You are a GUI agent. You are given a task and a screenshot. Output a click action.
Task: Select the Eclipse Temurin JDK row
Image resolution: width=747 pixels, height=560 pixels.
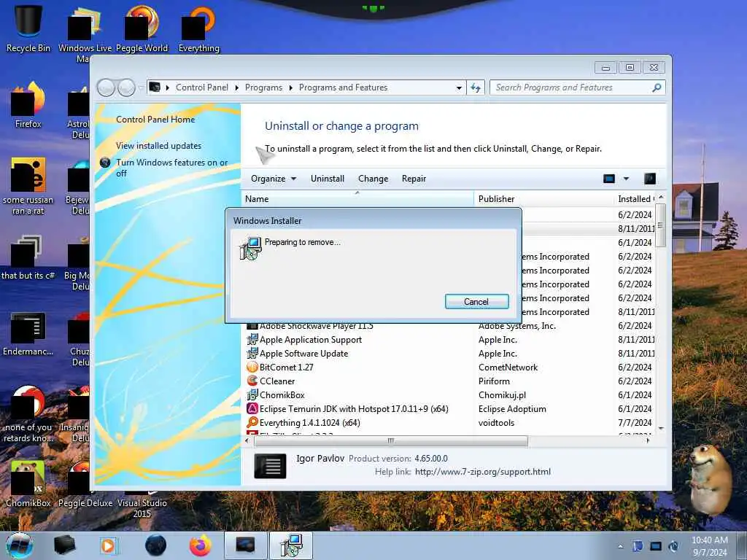(450, 408)
